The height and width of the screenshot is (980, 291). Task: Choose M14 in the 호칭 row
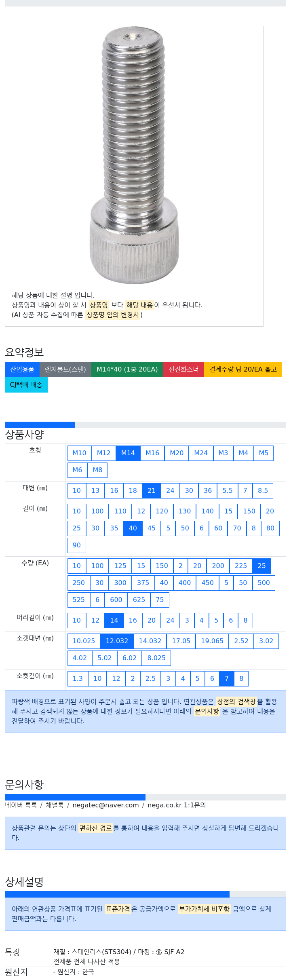click(128, 453)
